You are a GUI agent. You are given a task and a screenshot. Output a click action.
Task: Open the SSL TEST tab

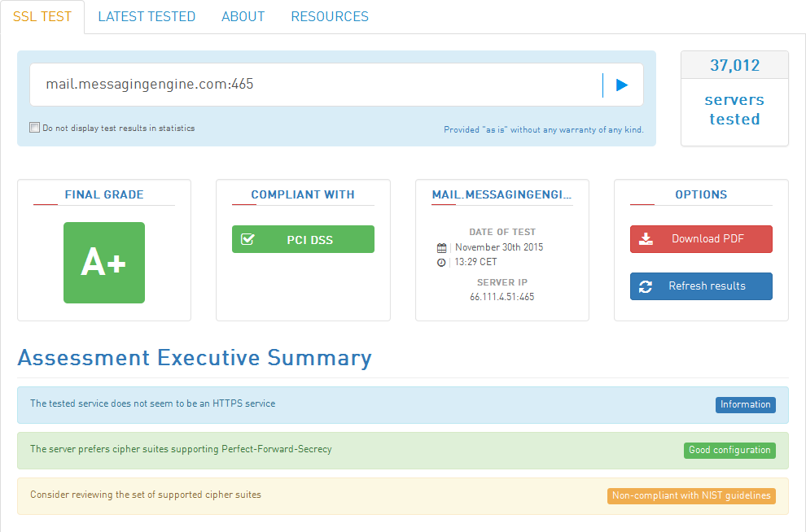coord(42,16)
